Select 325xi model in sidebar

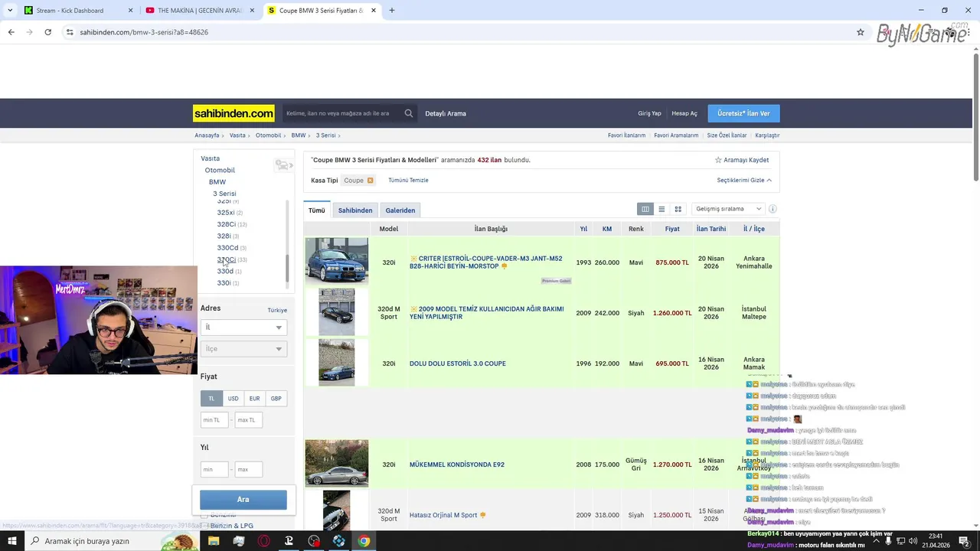click(225, 213)
